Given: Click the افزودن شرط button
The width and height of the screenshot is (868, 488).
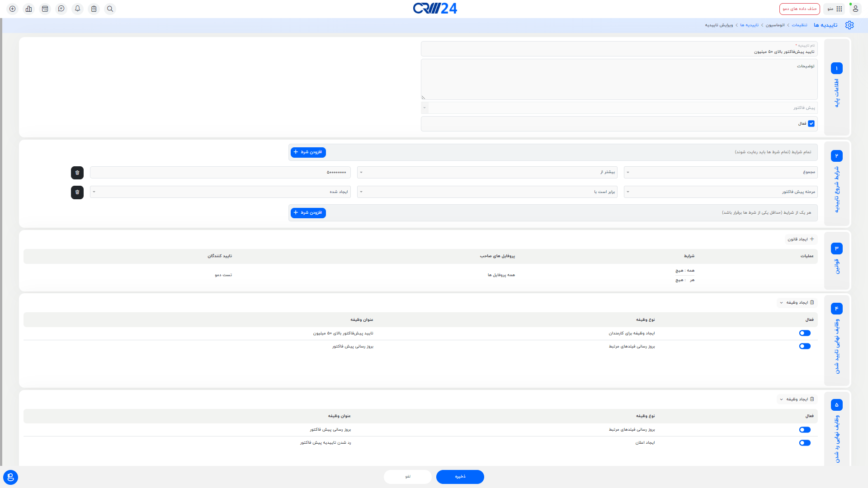Looking at the screenshot, I should coord(308,152).
